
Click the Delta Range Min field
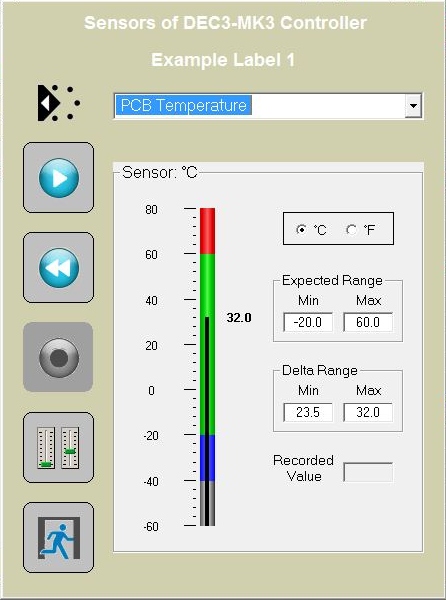308,412
